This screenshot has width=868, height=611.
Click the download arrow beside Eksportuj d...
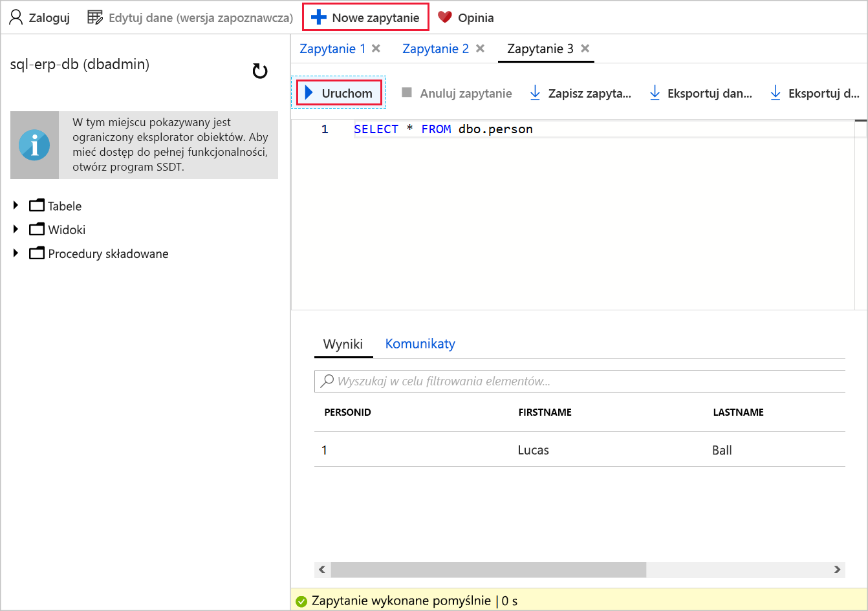776,92
